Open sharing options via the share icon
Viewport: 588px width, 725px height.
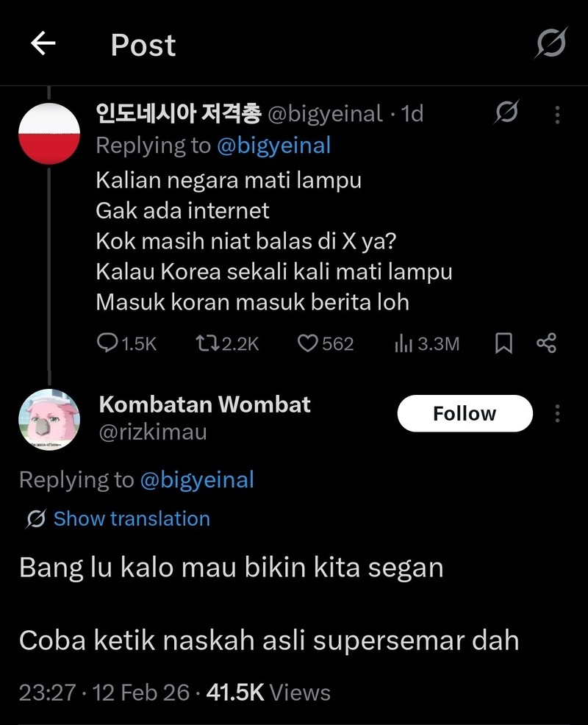(x=545, y=343)
